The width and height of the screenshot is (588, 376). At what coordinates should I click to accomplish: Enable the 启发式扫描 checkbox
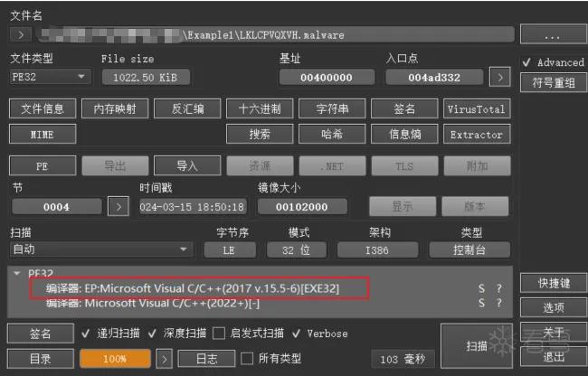click(x=219, y=334)
